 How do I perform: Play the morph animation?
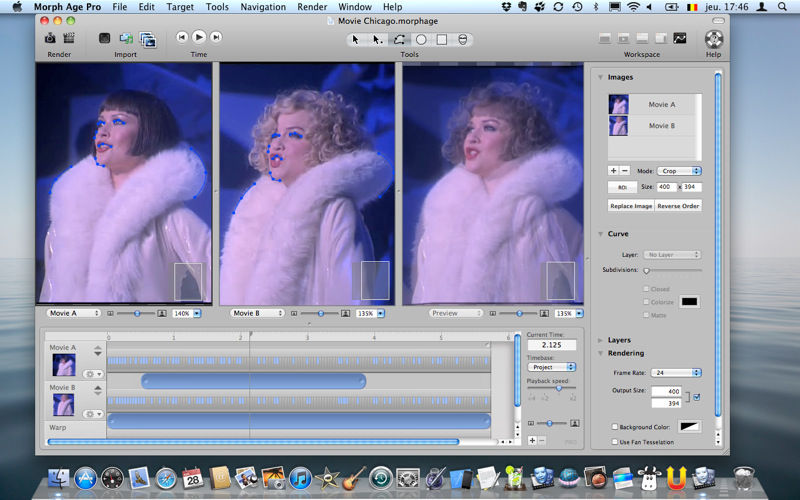pos(199,37)
